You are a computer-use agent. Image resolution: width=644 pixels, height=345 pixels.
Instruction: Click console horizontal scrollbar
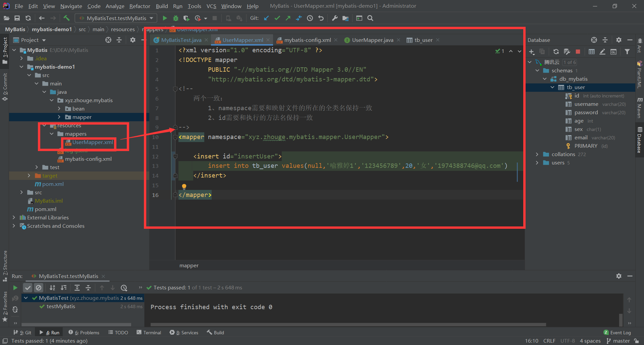[x=348, y=324]
